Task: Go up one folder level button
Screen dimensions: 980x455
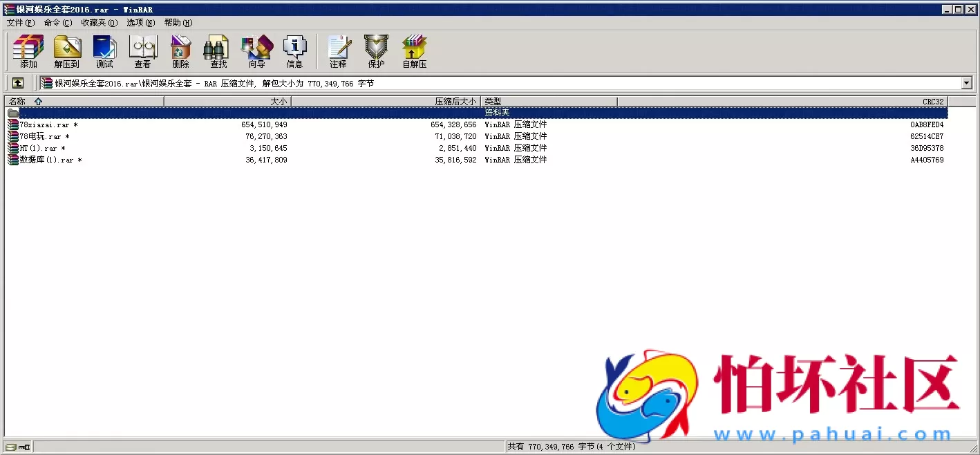Action: pos(18,83)
